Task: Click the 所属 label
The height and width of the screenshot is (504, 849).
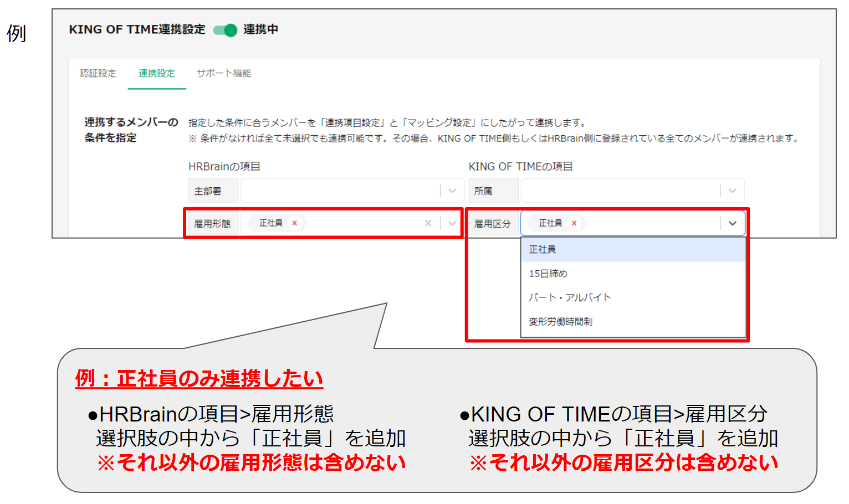Action: point(483,191)
